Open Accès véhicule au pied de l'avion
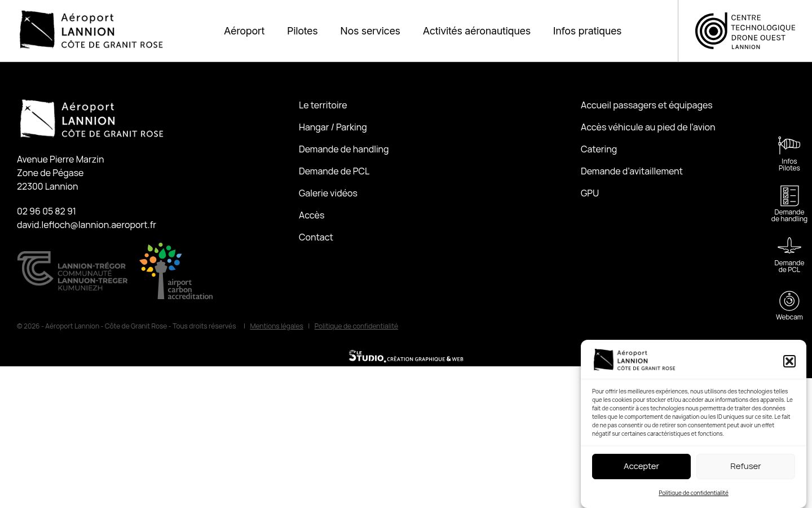This screenshot has height=508, width=812. (x=648, y=127)
